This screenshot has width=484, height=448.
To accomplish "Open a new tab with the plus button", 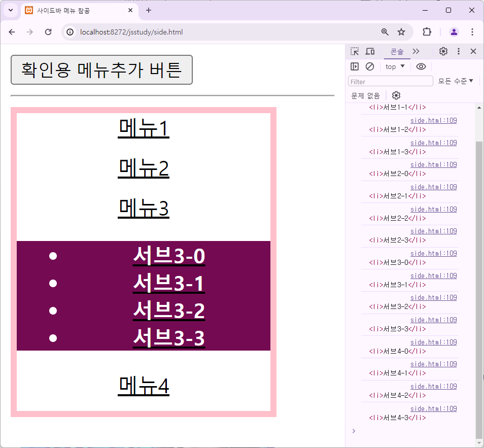I will click(x=149, y=10).
